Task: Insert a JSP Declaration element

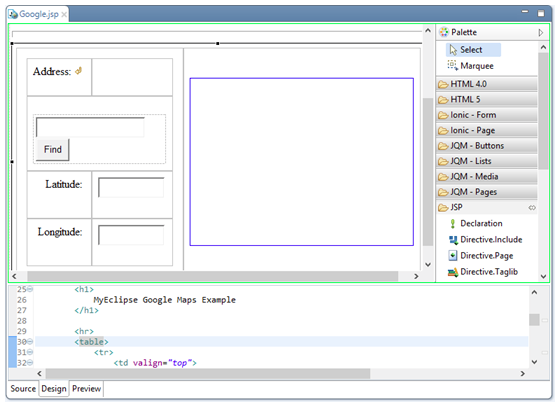Action: tap(476, 224)
